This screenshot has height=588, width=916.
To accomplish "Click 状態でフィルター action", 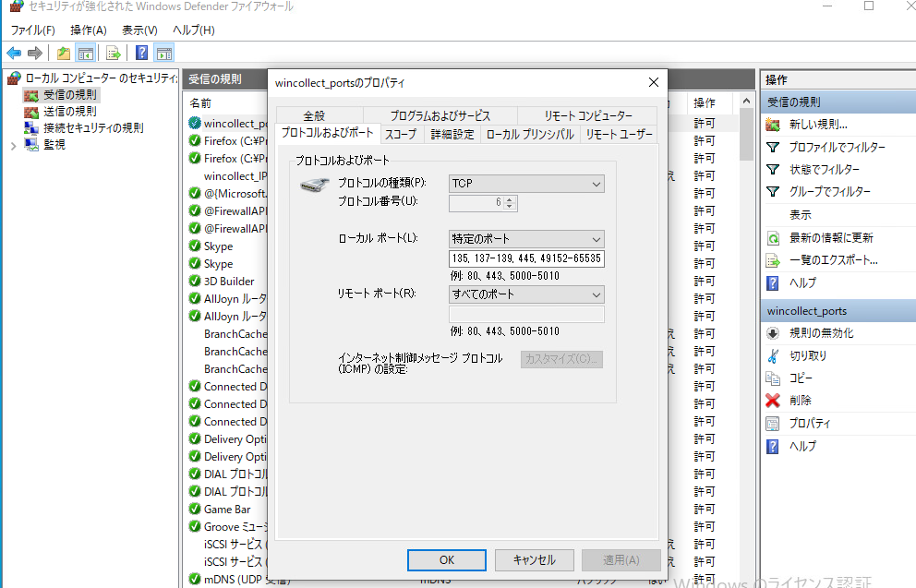I will 825,169.
